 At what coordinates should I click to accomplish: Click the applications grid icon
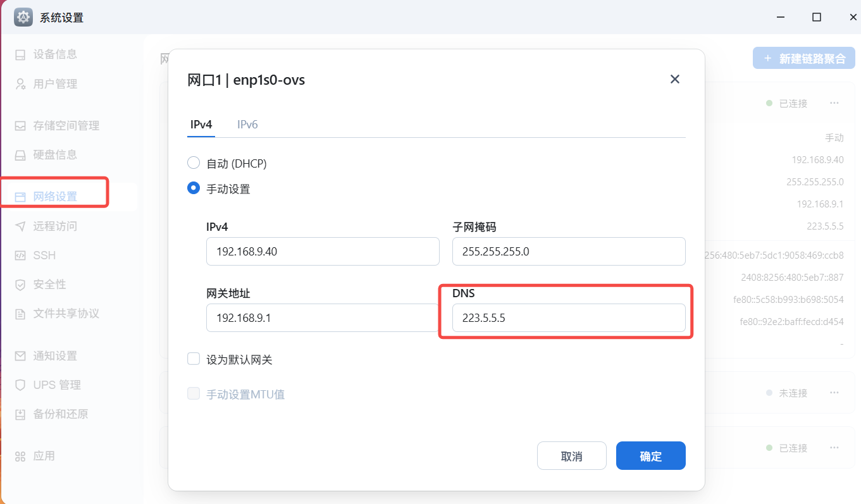pos(21,456)
